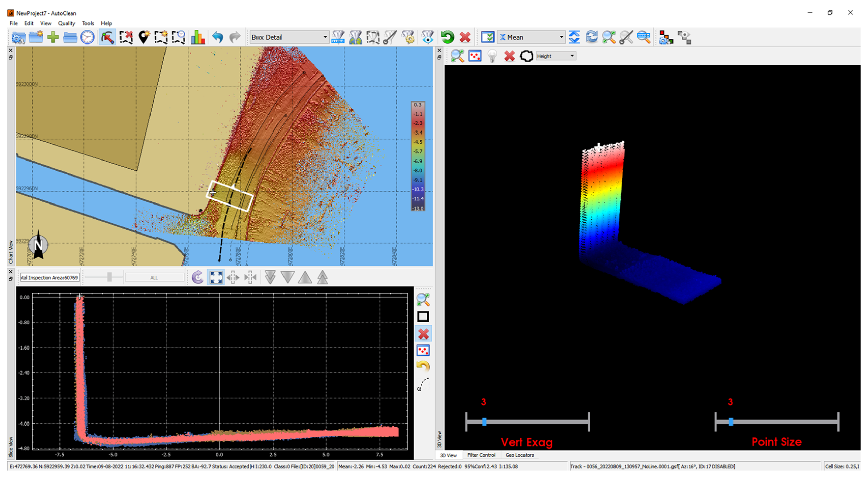Screen dimensions: 868x480
Task: Toggle the fit-to-window button in slice toolbar
Action: [x=216, y=278]
